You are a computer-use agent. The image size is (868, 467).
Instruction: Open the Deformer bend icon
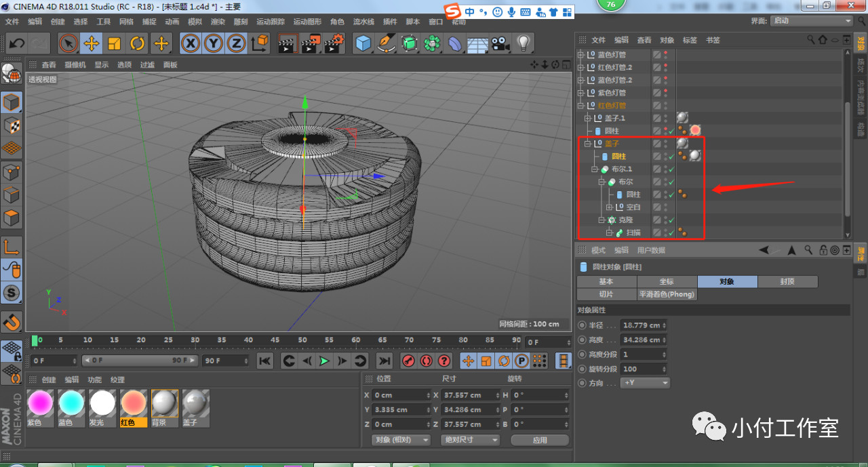coord(455,44)
